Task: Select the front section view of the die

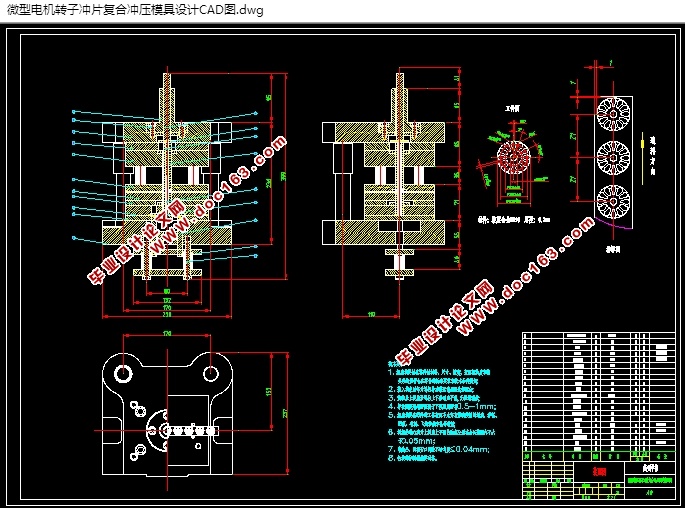Action: [167, 176]
